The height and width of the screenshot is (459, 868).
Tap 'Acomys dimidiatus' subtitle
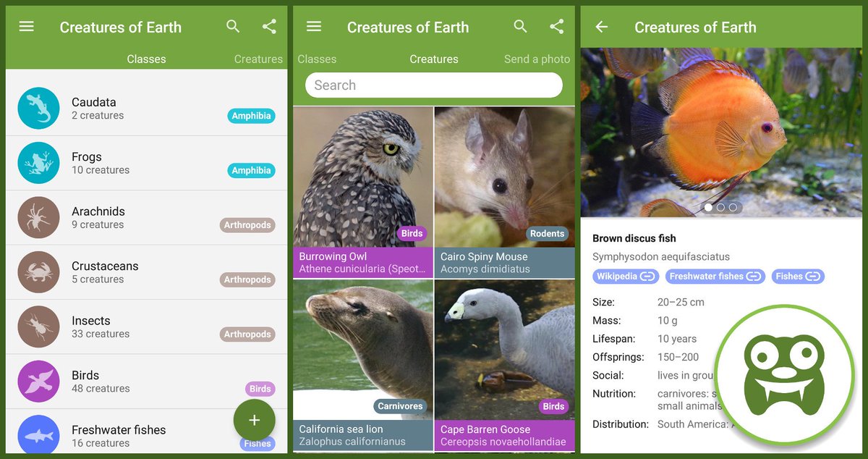(485, 269)
